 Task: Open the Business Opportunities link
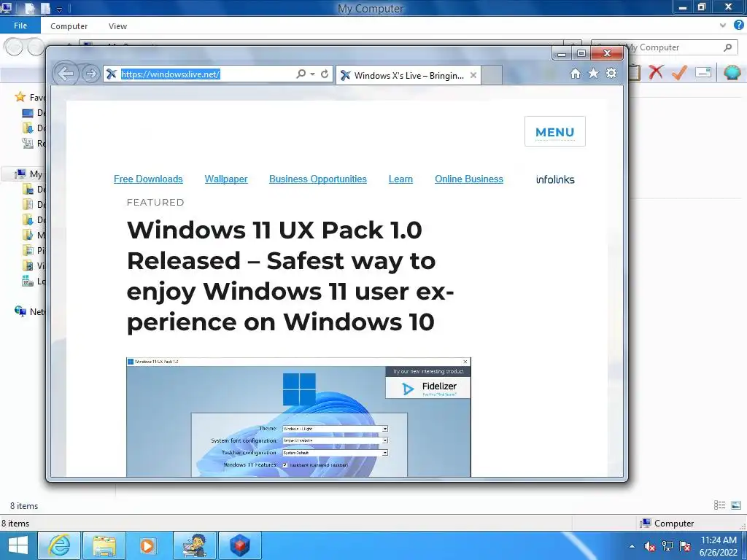click(x=318, y=179)
